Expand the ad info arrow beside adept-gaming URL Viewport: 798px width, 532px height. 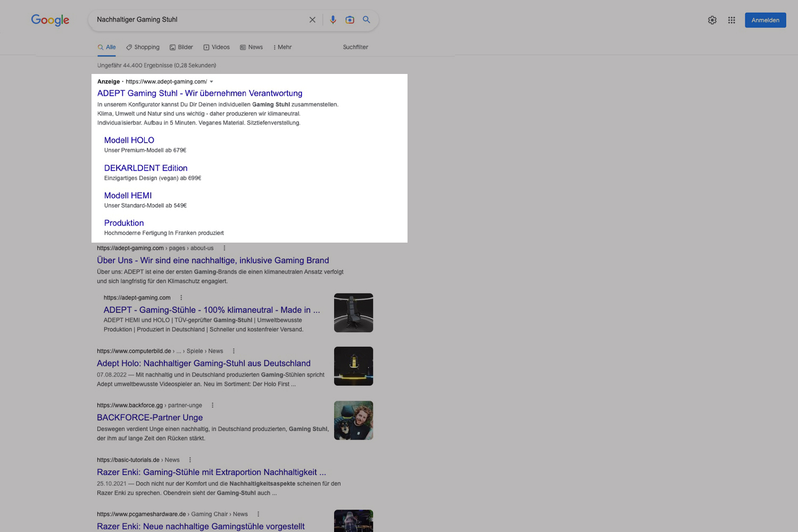[x=211, y=82]
